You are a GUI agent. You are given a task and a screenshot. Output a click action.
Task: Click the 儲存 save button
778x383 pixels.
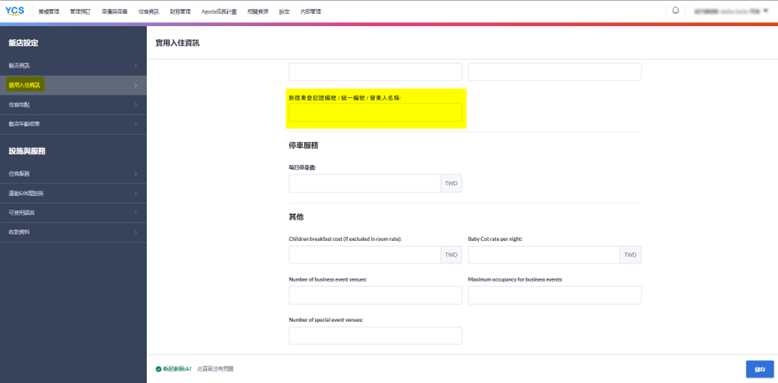click(x=760, y=369)
